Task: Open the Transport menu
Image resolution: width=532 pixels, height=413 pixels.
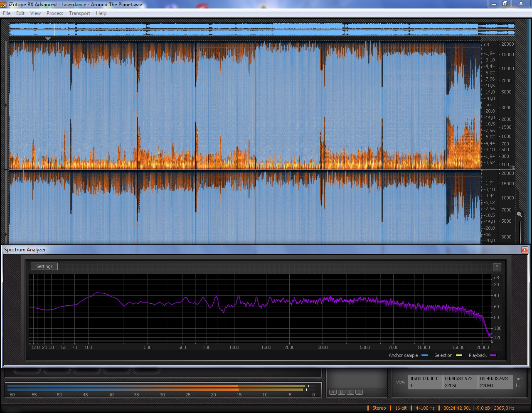Action: click(x=79, y=13)
